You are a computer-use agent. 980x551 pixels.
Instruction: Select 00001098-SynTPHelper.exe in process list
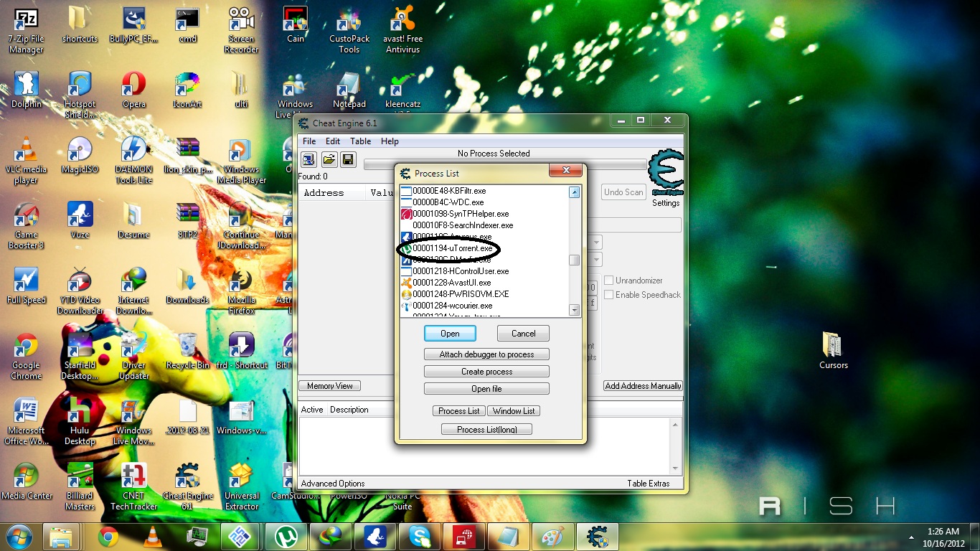coord(484,214)
